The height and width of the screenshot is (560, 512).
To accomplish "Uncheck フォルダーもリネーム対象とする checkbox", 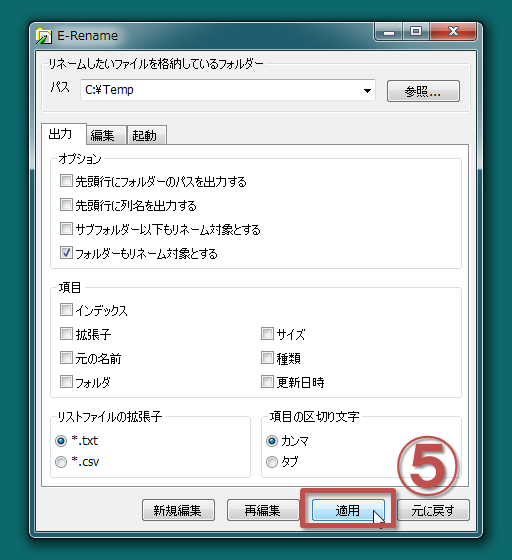I will coord(66,253).
